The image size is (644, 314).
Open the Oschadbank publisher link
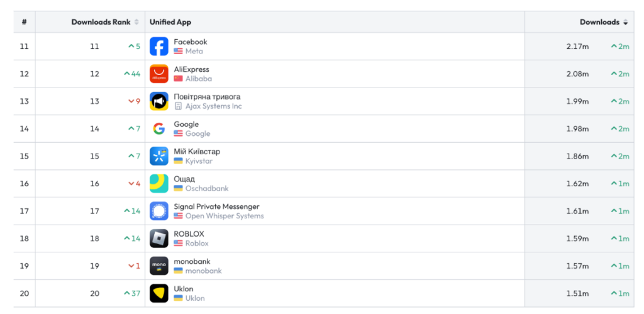tap(207, 188)
